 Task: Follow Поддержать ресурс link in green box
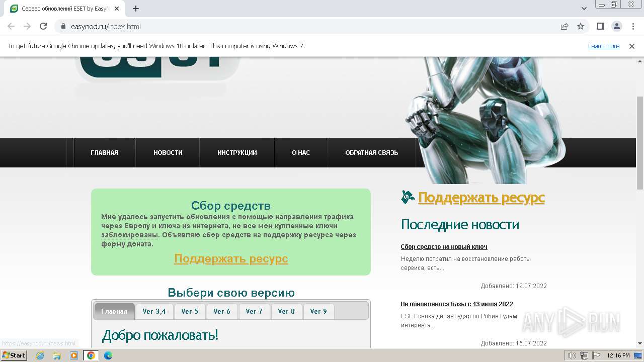pos(231,258)
